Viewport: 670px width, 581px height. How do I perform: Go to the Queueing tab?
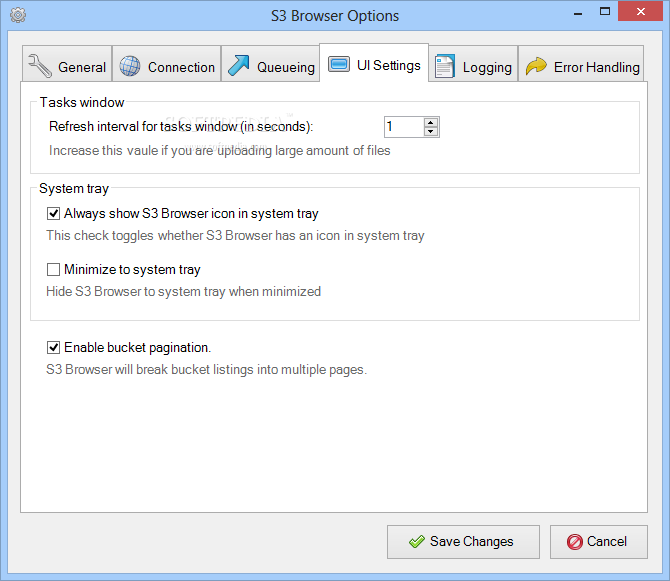pos(270,63)
